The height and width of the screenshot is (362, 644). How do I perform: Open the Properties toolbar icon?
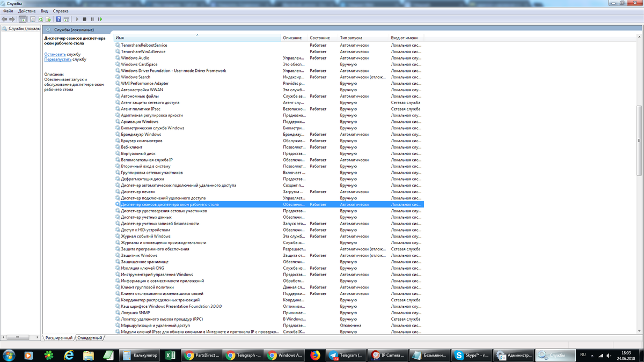[x=33, y=19]
